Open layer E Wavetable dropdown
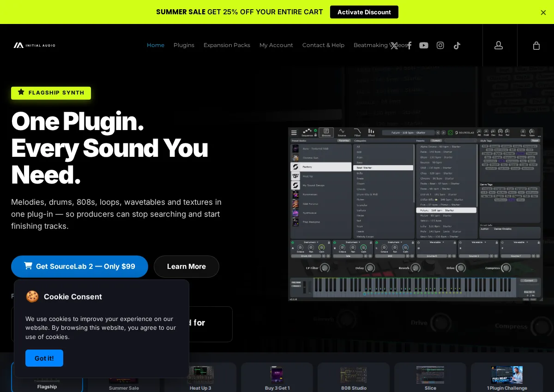Image resolution: width=554 pixels, height=392 pixels. pyautogui.click(x=479, y=242)
